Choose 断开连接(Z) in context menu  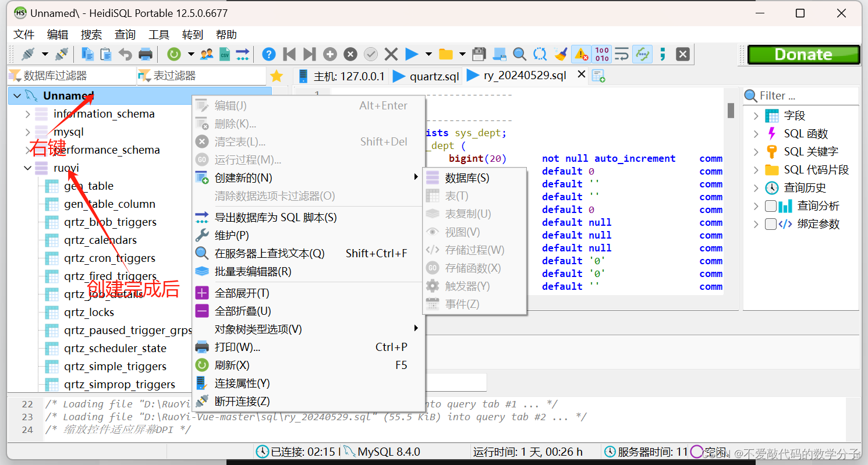(307, 402)
